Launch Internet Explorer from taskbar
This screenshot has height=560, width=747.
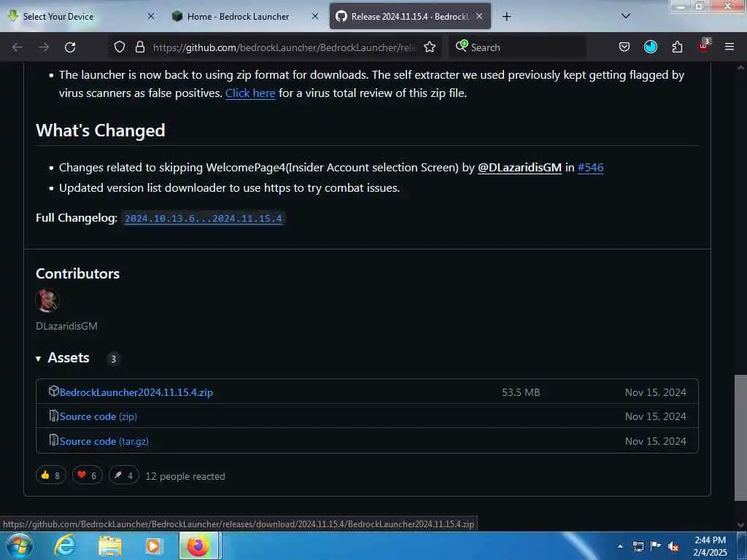click(64, 545)
